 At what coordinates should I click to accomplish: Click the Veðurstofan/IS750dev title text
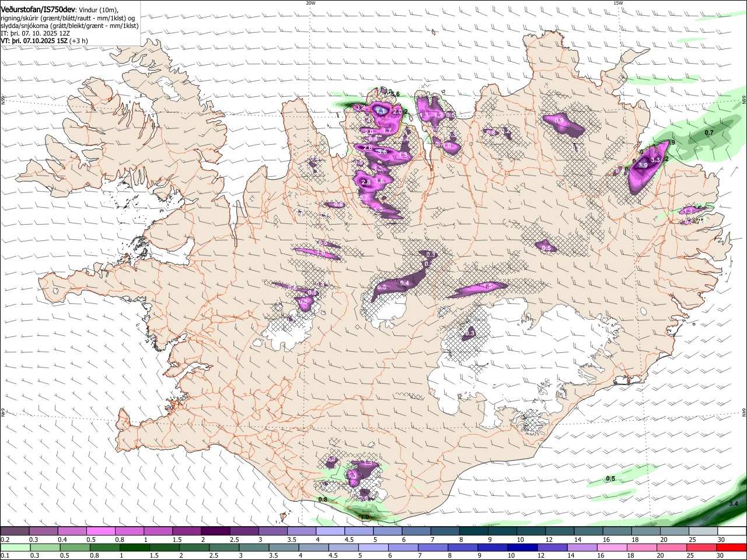(38, 9)
